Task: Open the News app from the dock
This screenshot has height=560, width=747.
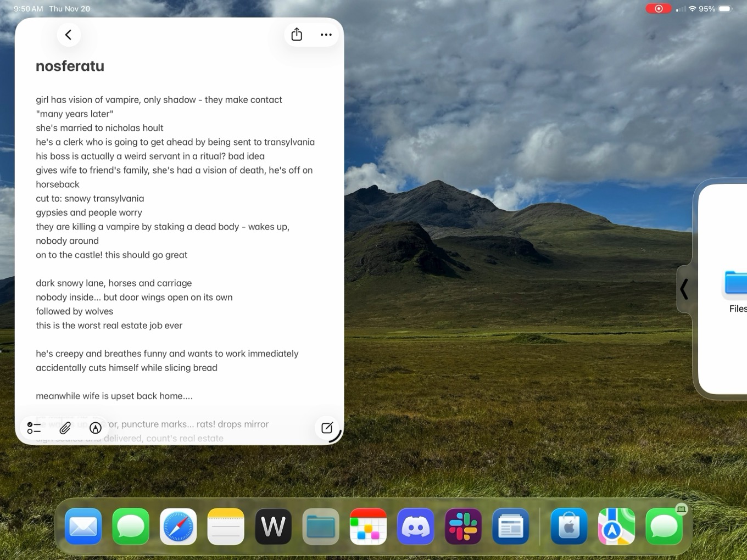Action: click(x=510, y=527)
